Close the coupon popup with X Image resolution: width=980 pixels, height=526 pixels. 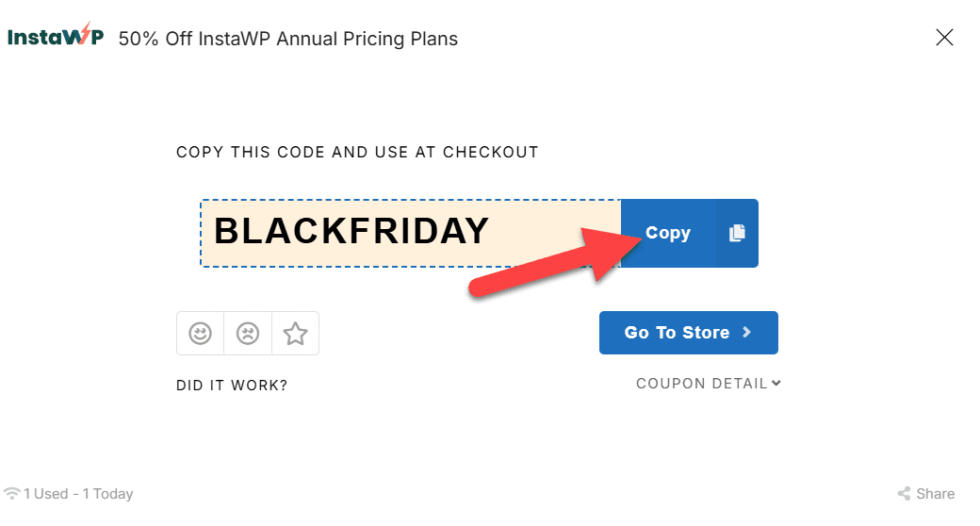[944, 38]
